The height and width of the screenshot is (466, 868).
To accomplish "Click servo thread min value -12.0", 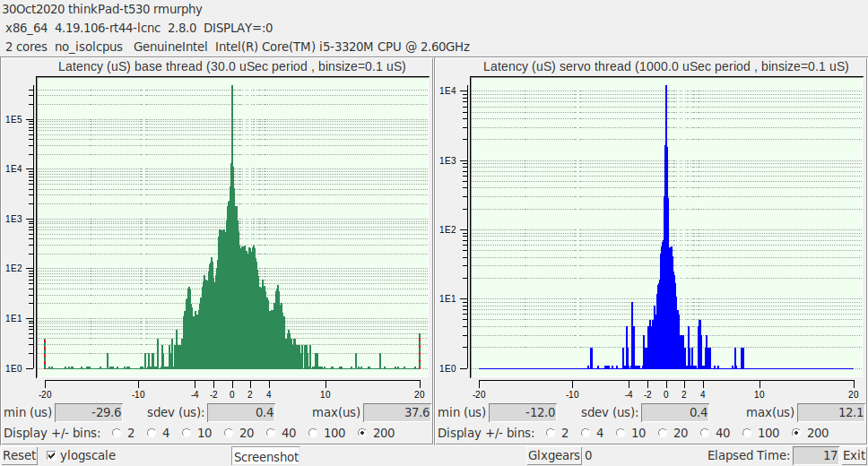I will coord(523,412).
